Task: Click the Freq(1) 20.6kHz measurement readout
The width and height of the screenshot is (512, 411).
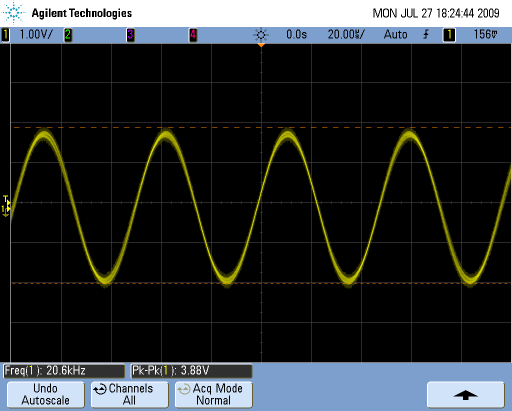Action: click(64, 371)
